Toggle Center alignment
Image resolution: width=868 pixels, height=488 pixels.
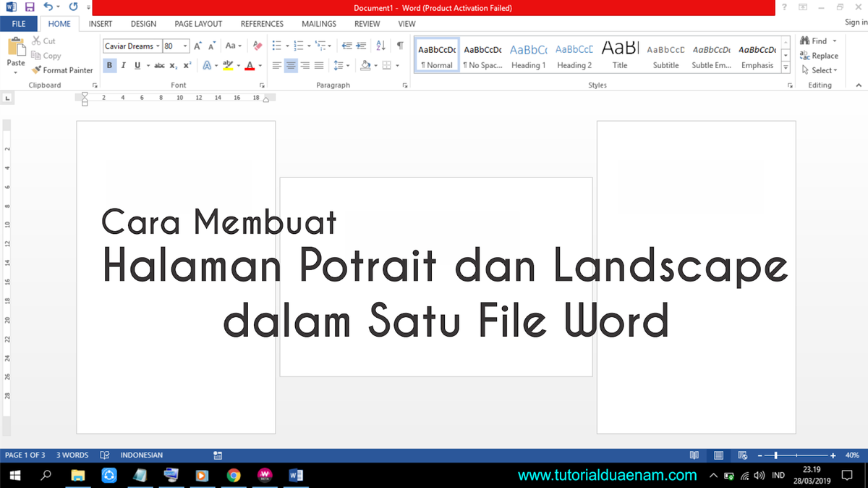coord(291,65)
